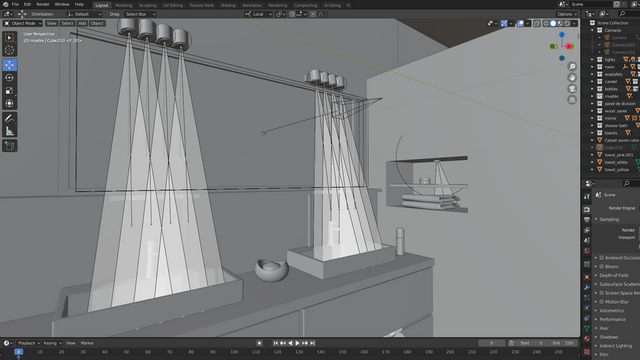Open the Object Data properties tab
640x360 pixels.
(587, 328)
